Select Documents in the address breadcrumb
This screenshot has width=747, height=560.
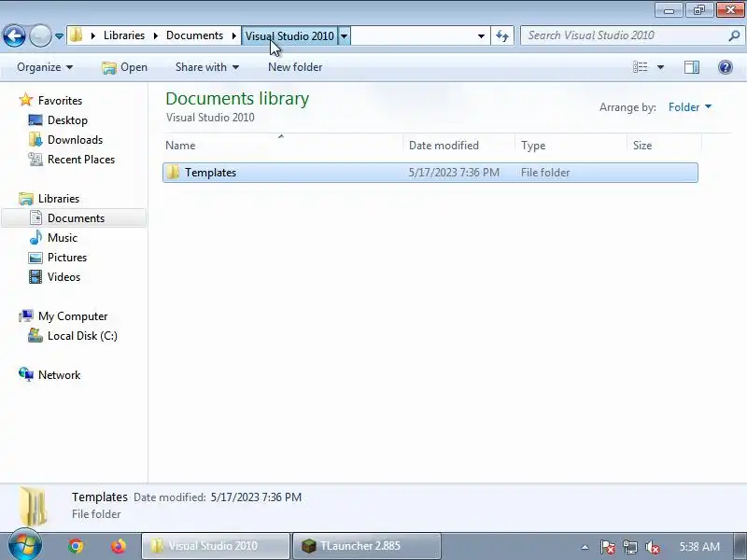[x=194, y=35]
